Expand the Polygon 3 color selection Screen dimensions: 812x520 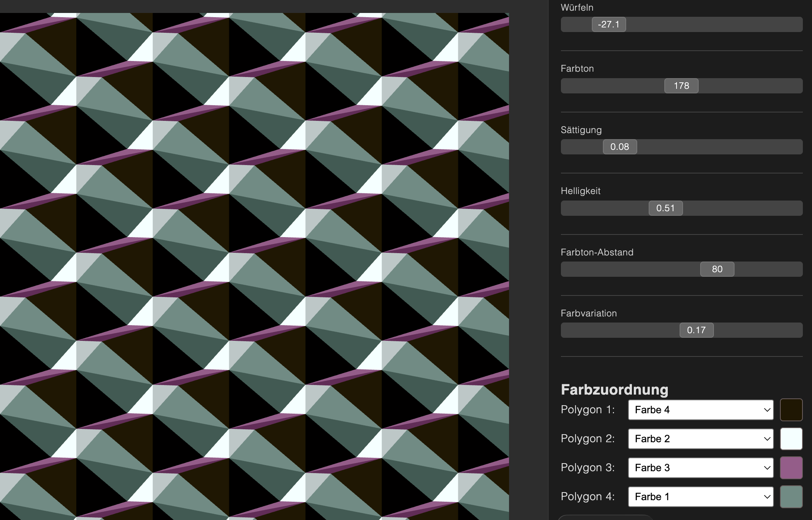coord(701,468)
